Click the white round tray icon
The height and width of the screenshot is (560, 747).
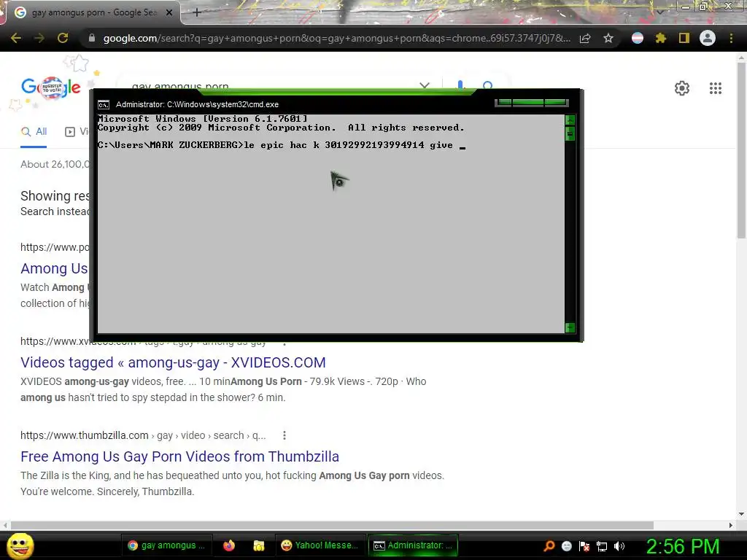click(566, 546)
